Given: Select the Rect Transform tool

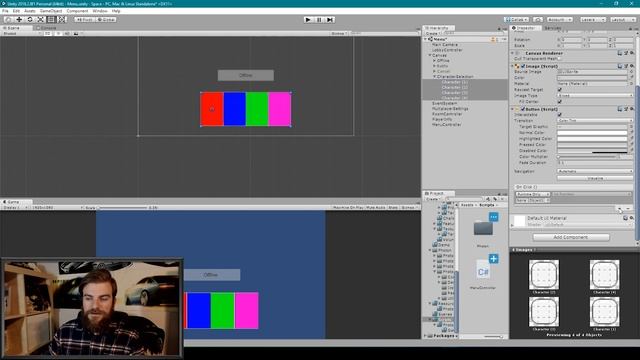Looking at the screenshot, I should point(51,20).
